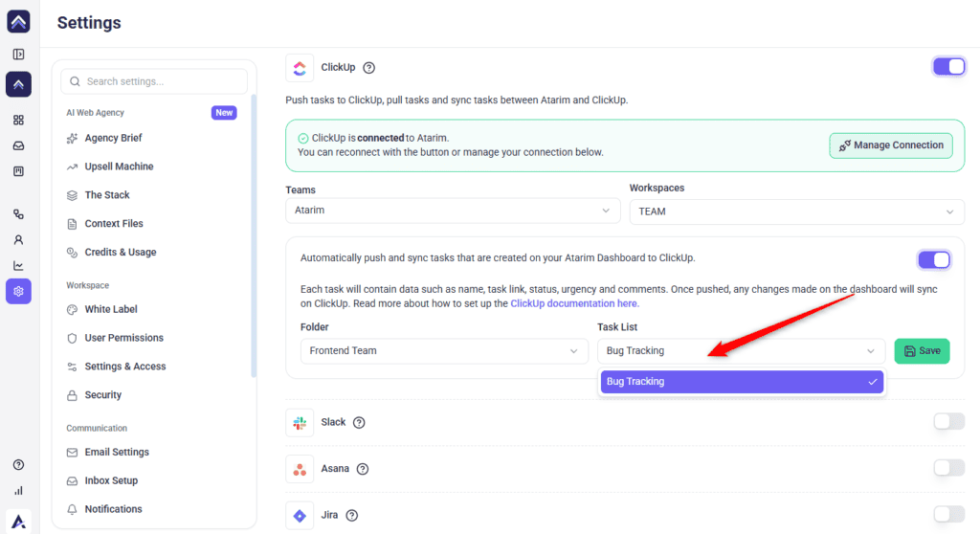980x534 pixels.
Task: Click the Jira logo icon
Action: click(300, 515)
